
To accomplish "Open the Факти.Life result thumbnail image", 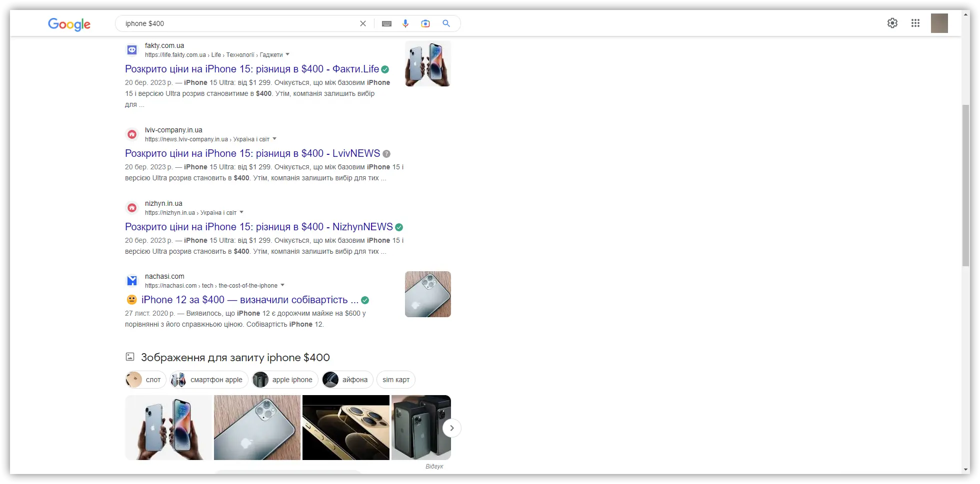I will coord(428,63).
